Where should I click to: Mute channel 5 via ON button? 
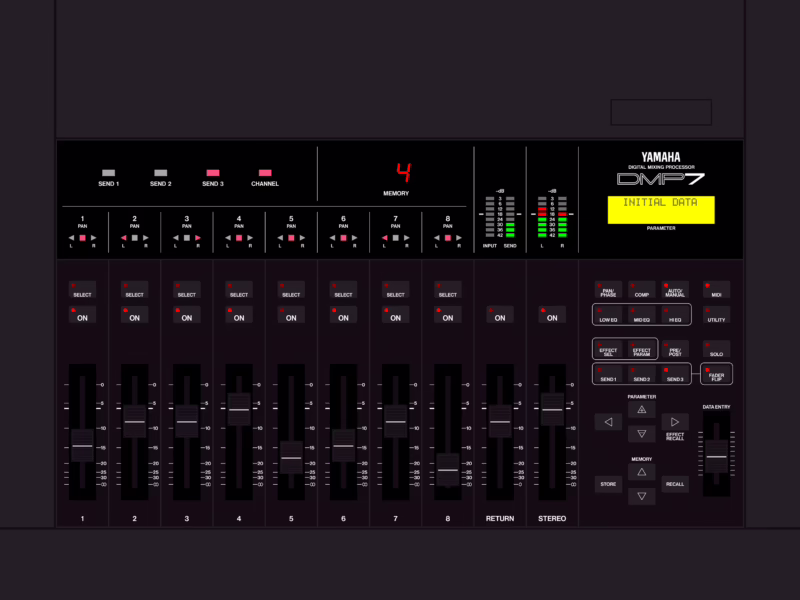pyautogui.click(x=291, y=314)
